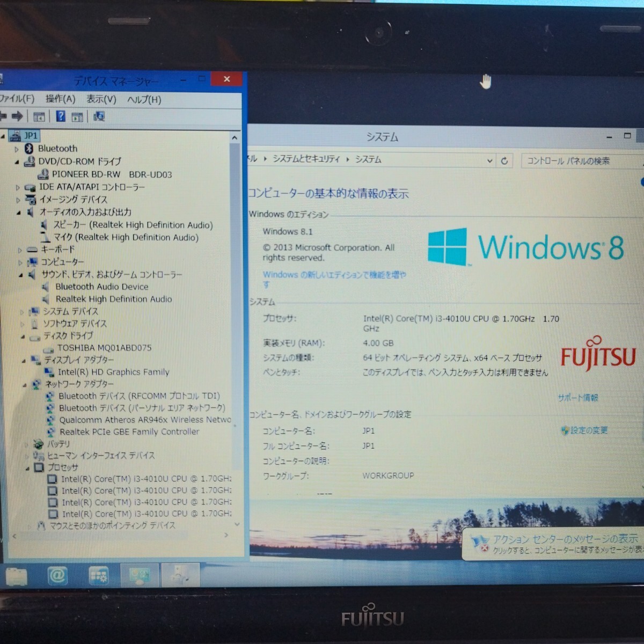Select the マイク Realtek audio icon
Viewport: 644px width, 644px height.
coord(45,238)
